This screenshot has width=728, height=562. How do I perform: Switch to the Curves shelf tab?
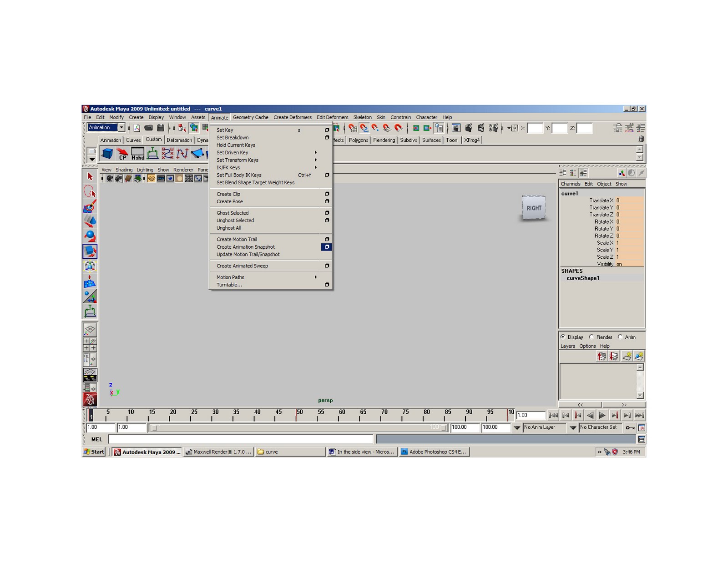click(133, 140)
